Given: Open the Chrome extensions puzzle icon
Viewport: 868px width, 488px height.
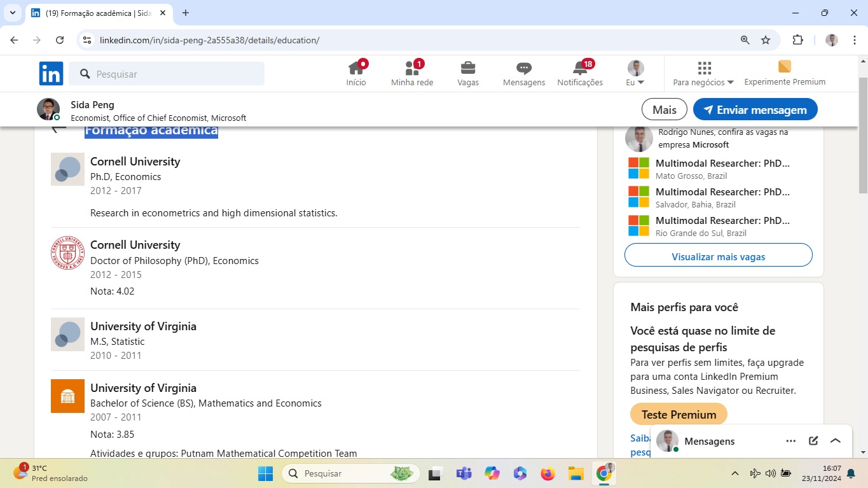Looking at the screenshot, I should tap(797, 40).
